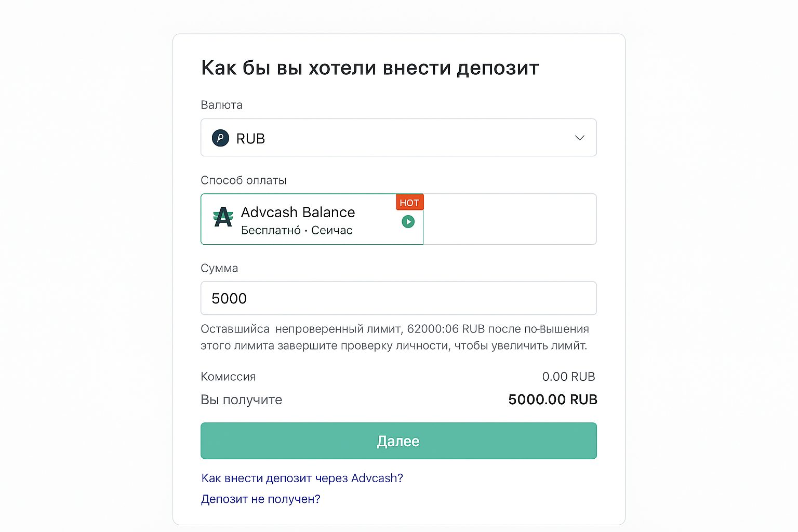Click the "Валюта" field label
Image resolution: width=798 pixels, height=532 pixels.
tap(221, 105)
